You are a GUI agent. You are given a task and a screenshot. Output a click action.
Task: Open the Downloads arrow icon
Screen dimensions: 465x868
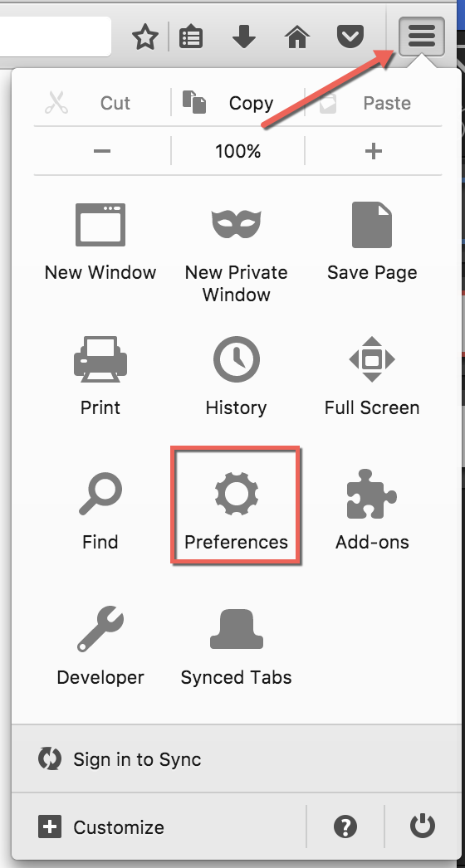pyautogui.click(x=244, y=37)
